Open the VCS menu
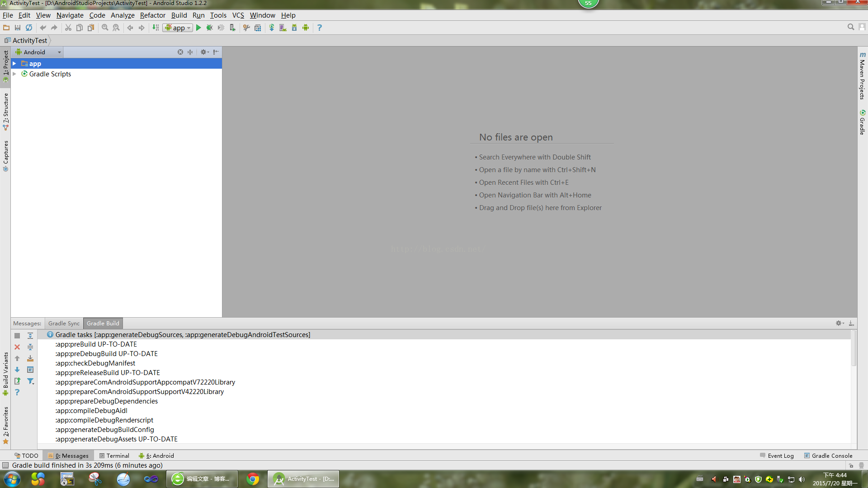 coord(238,15)
